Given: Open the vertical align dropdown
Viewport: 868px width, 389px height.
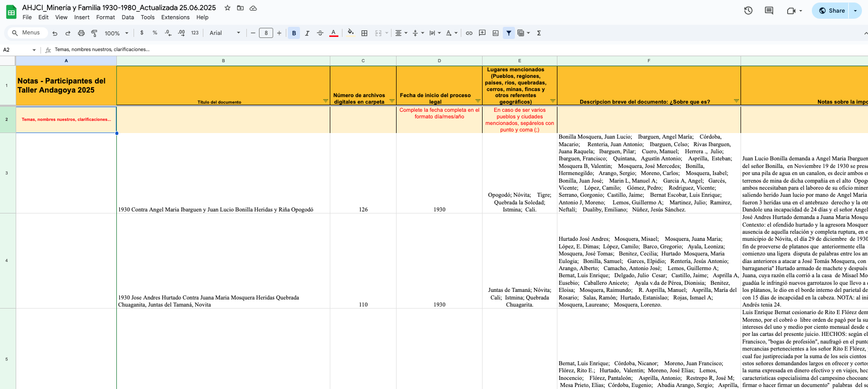Looking at the screenshot, I should pyautogui.click(x=418, y=33).
